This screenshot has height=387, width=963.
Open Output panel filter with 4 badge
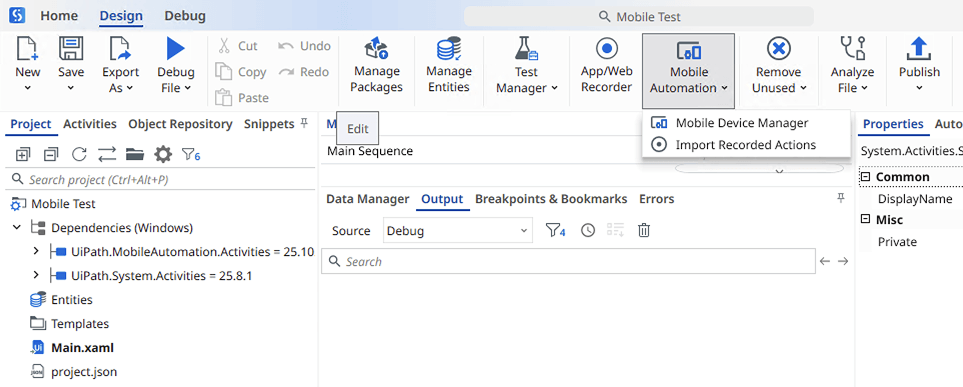[x=555, y=231]
